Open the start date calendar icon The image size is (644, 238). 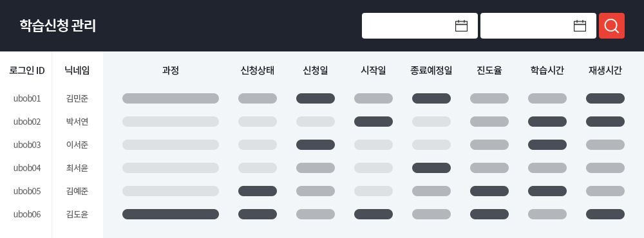461,26
